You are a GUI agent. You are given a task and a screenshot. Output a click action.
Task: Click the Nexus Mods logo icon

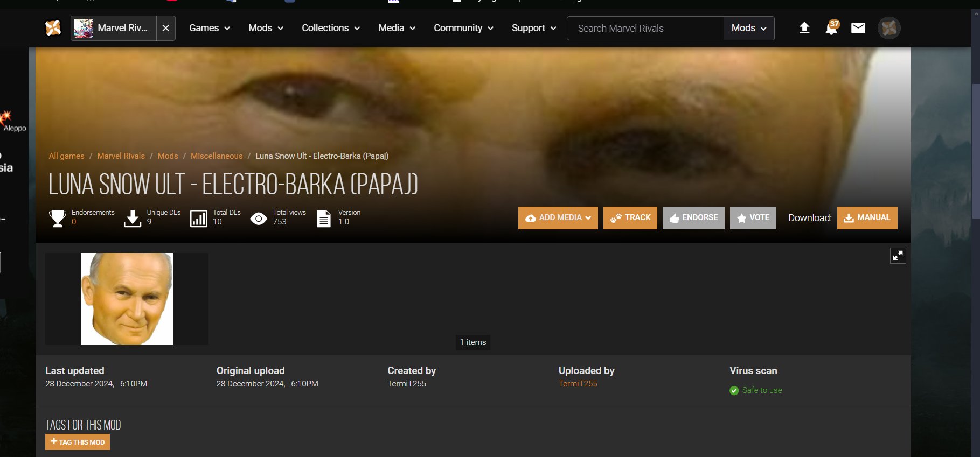click(53, 28)
